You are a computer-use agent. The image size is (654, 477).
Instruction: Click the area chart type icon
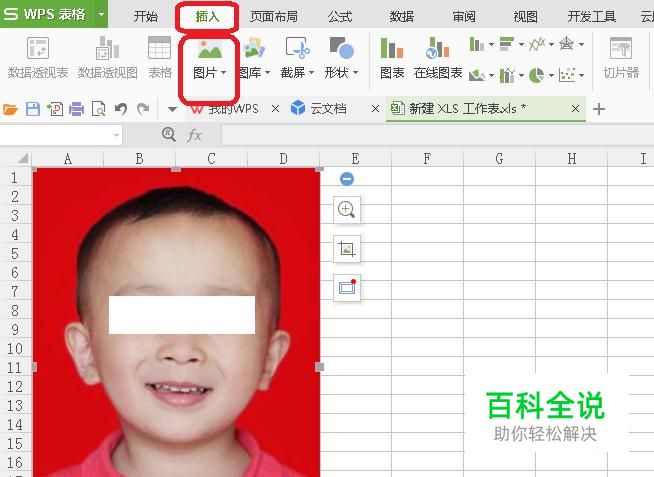pyautogui.click(x=477, y=75)
